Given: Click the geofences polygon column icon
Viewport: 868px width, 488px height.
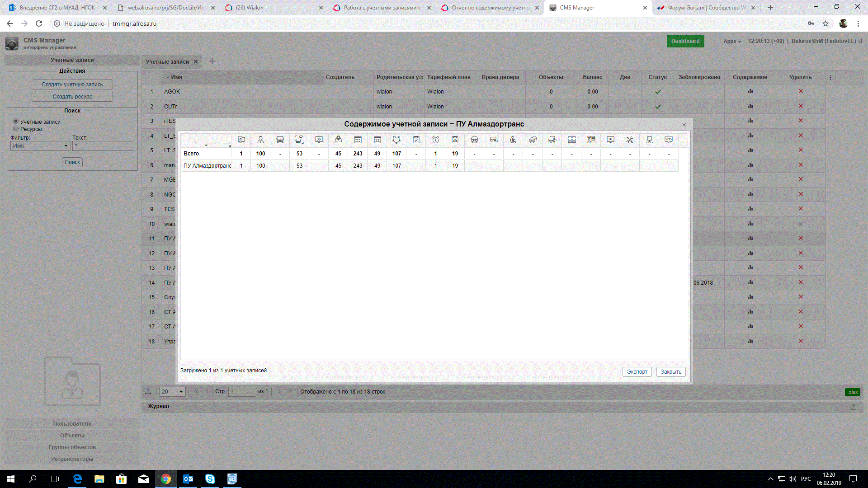Looking at the screenshot, I should (x=396, y=140).
